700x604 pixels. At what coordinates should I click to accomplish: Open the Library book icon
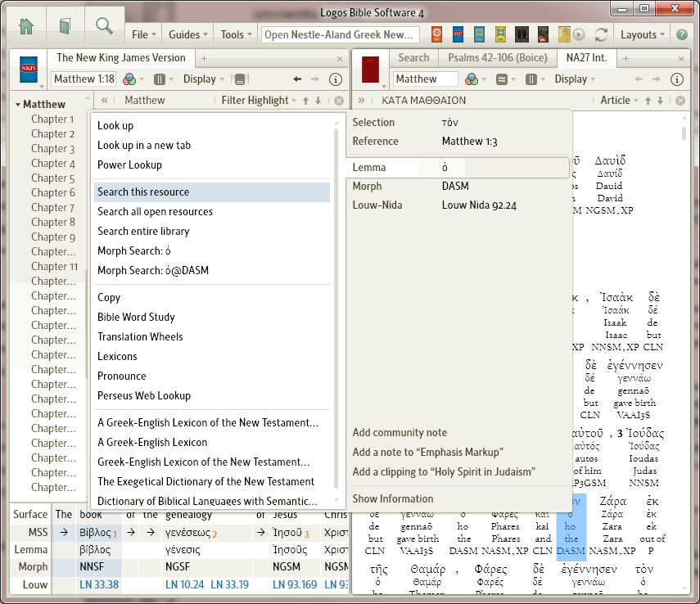pyautogui.click(x=65, y=26)
